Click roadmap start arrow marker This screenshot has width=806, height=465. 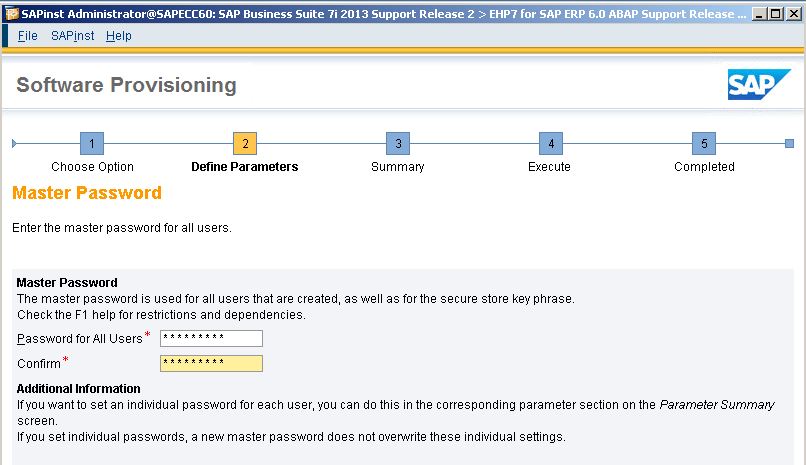click(x=14, y=143)
